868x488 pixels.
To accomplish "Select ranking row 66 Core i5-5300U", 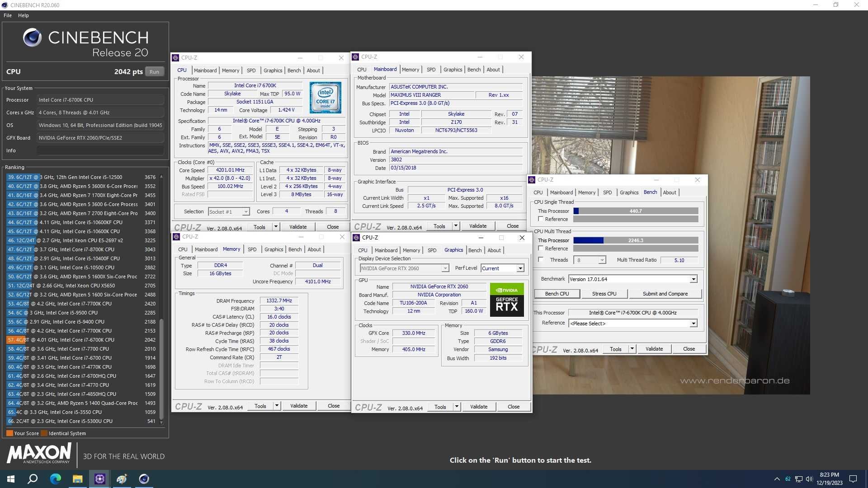I will [81, 421].
